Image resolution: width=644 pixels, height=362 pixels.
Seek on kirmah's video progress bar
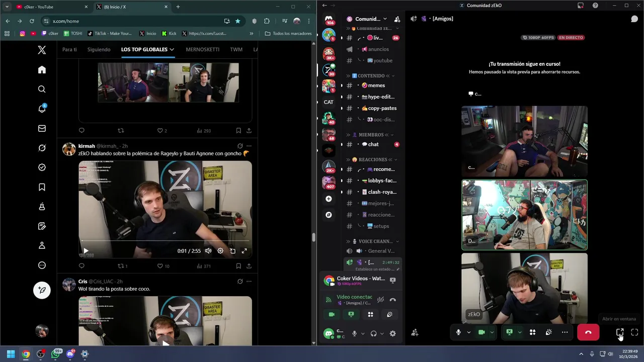165,241
